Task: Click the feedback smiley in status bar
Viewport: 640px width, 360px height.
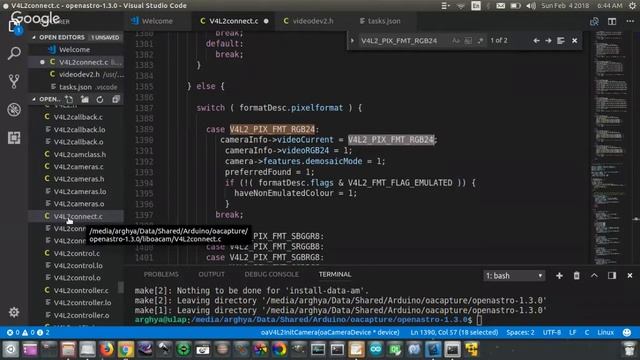Action: (627, 332)
